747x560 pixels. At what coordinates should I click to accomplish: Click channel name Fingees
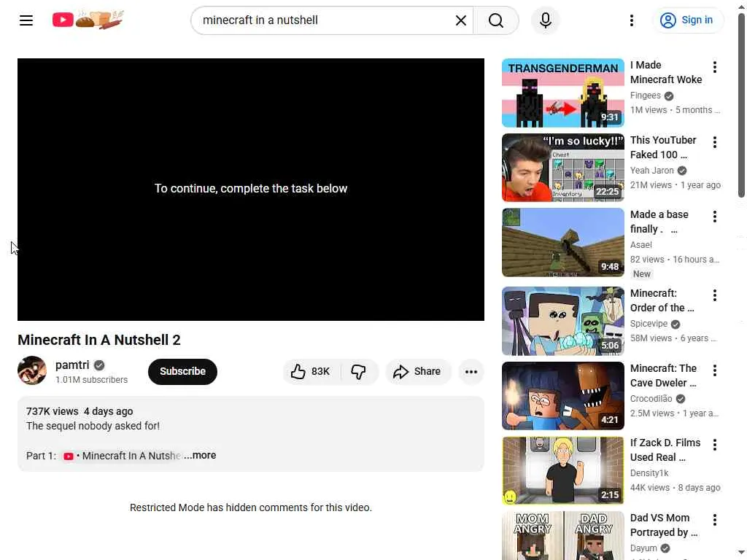(x=646, y=96)
